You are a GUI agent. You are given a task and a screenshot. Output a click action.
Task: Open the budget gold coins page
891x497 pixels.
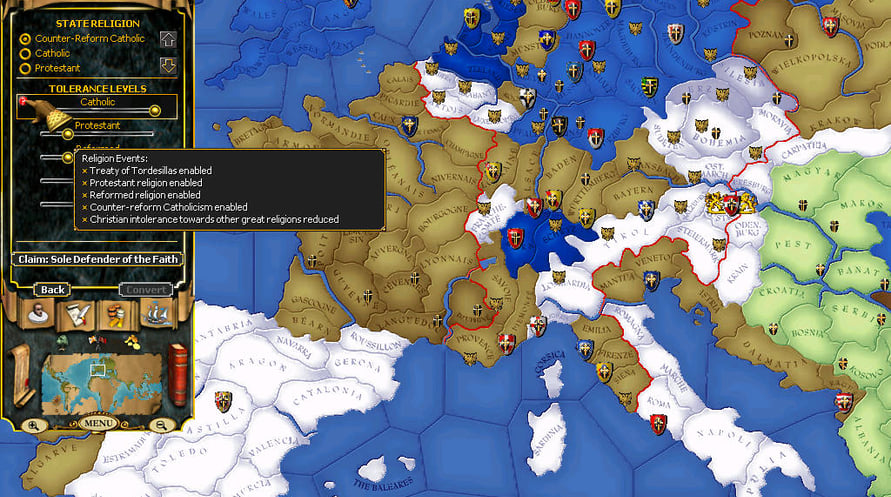pos(116,314)
